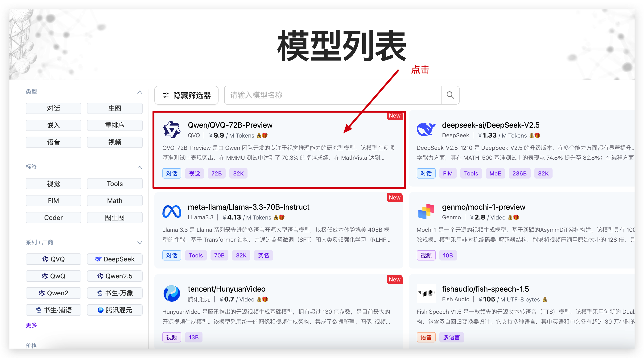Open the meta-llama/Llama-3.3-70B-Instruct card title

coord(248,207)
